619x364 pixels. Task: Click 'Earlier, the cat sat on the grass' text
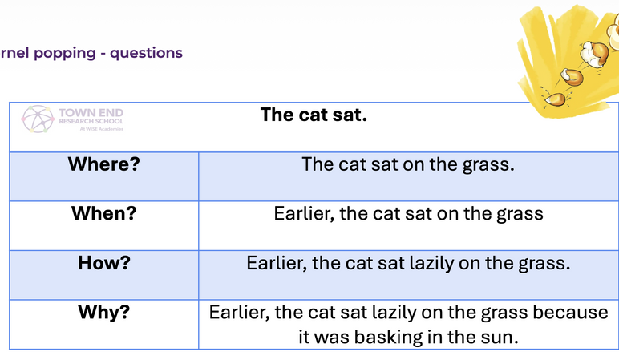[x=409, y=213]
